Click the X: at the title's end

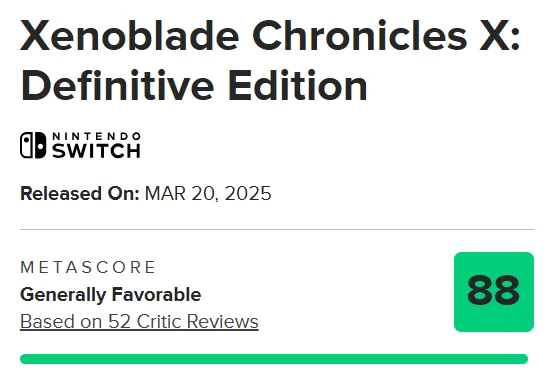500,36
